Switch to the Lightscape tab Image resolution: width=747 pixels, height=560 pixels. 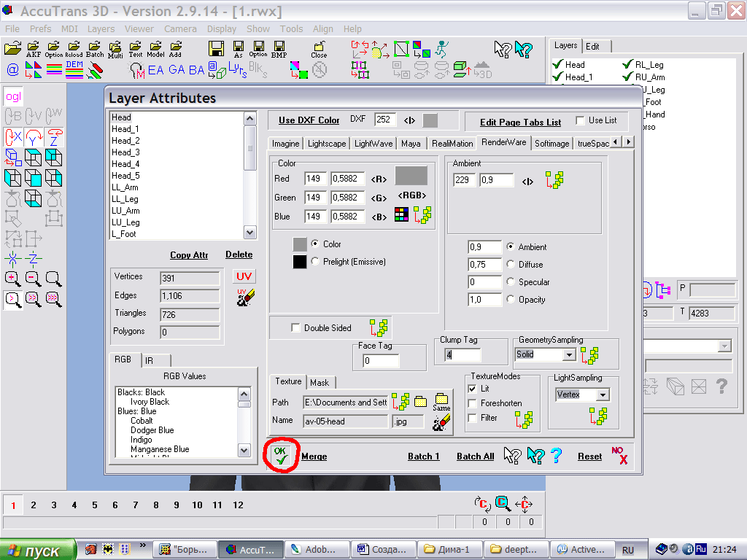(x=327, y=144)
